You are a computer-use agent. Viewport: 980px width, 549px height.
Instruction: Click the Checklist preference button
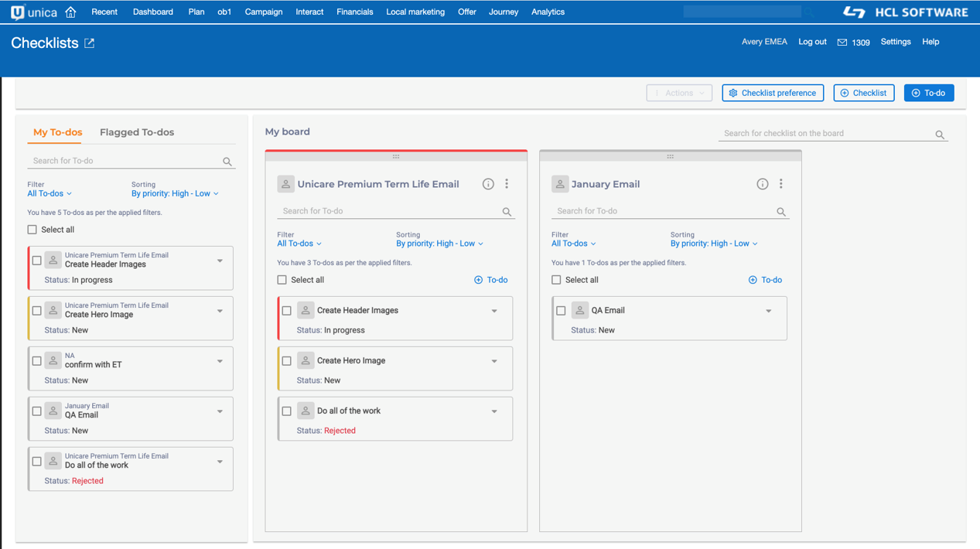point(773,93)
